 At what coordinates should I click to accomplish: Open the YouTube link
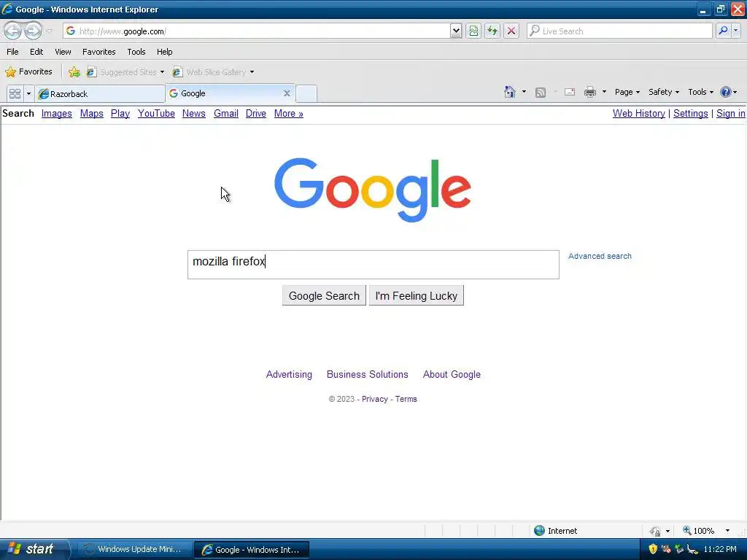[156, 113]
